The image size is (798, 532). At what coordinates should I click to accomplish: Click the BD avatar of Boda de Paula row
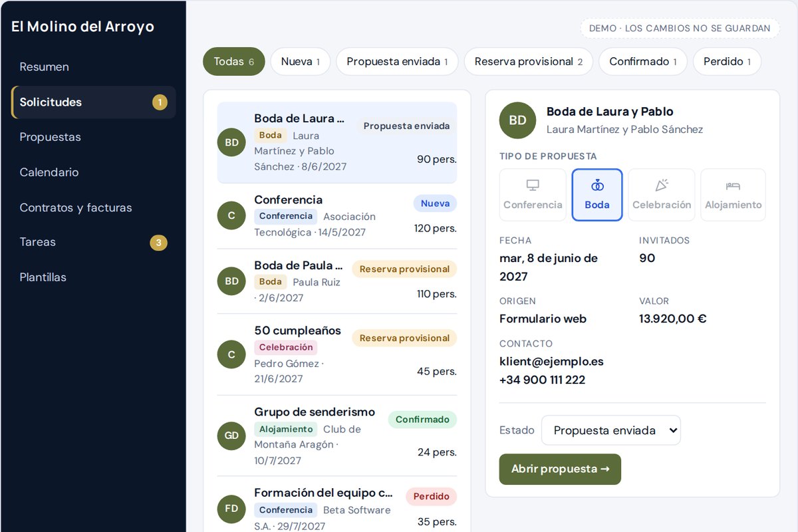[x=231, y=281]
